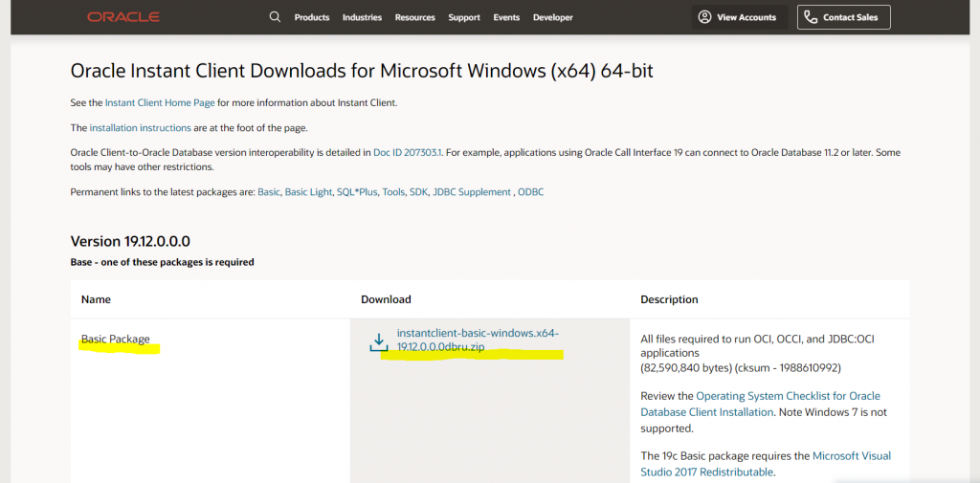Open the Instant Client Home Page link

(160, 102)
